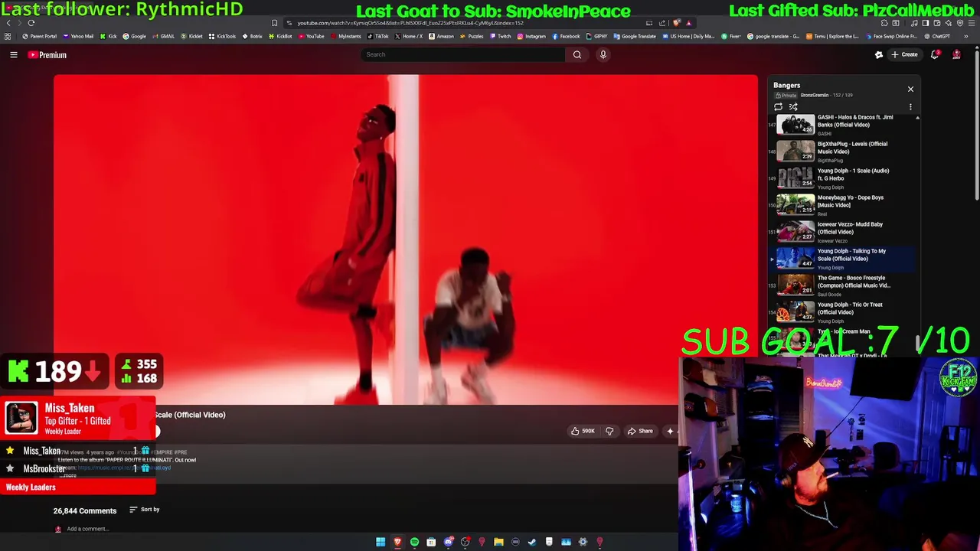The image size is (980, 551).
Task: Click the music video player
Action: point(406,240)
